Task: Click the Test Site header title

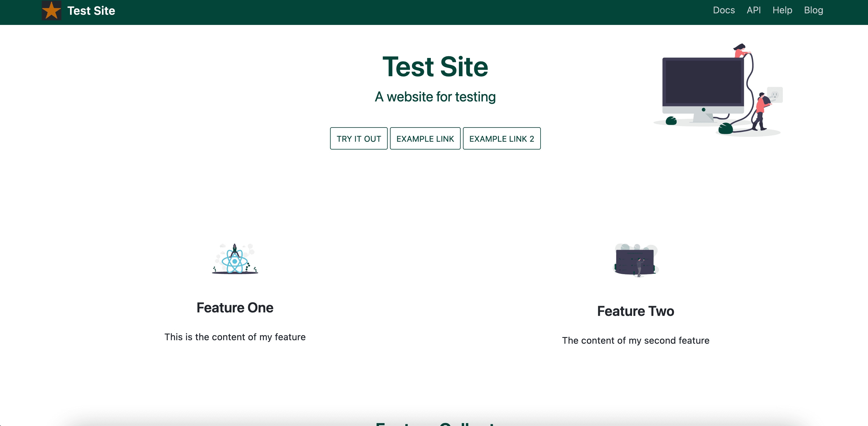Action: (x=91, y=11)
